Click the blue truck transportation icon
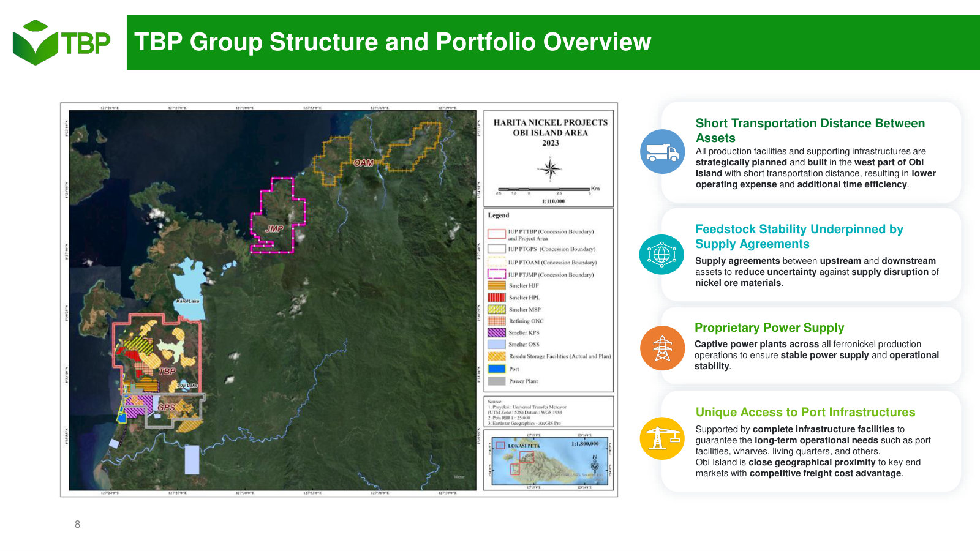Viewport: 980px width, 551px height. [x=662, y=152]
